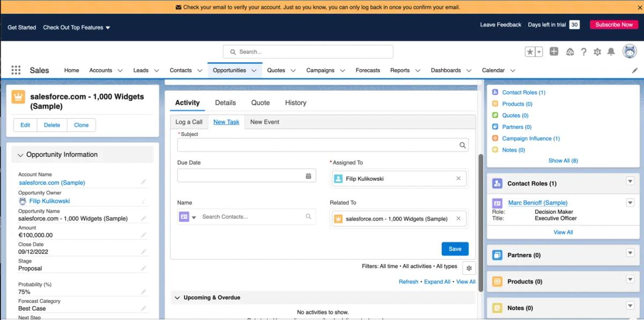This screenshot has height=320, width=644.
Task: Edit the Amount field pencil icon
Action: point(143,235)
